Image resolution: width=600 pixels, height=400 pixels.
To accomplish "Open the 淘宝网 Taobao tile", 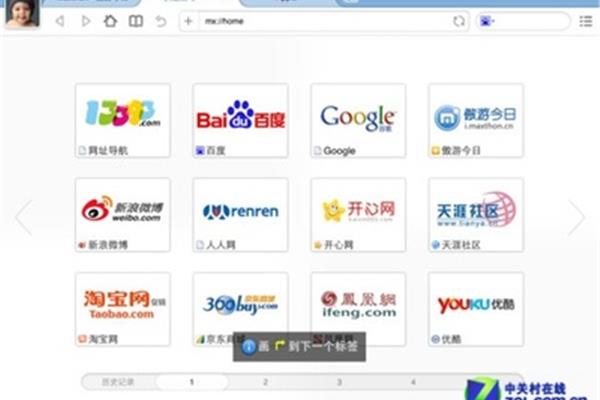I will (x=123, y=309).
